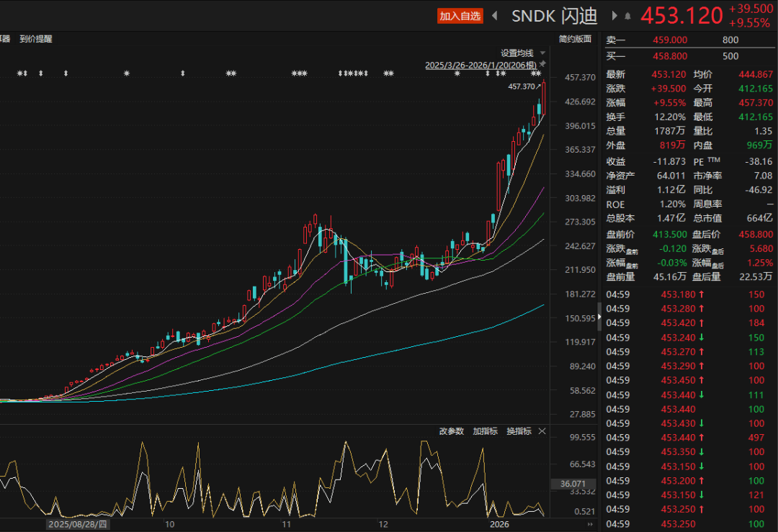Click the event marker above the October candles
Image resolution: width=778 pixels, height=532 pixels.
[x=183, y=73]
